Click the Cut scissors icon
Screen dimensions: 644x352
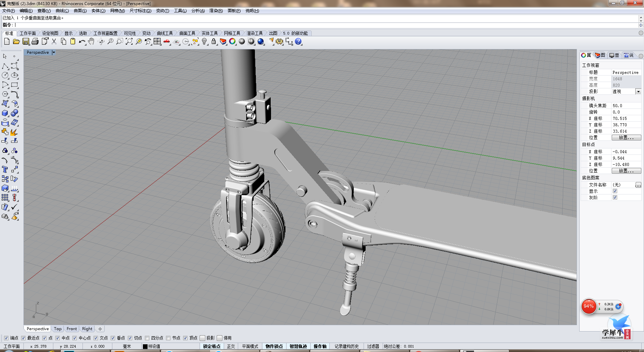pyautogui.click(x=54, y=42)
